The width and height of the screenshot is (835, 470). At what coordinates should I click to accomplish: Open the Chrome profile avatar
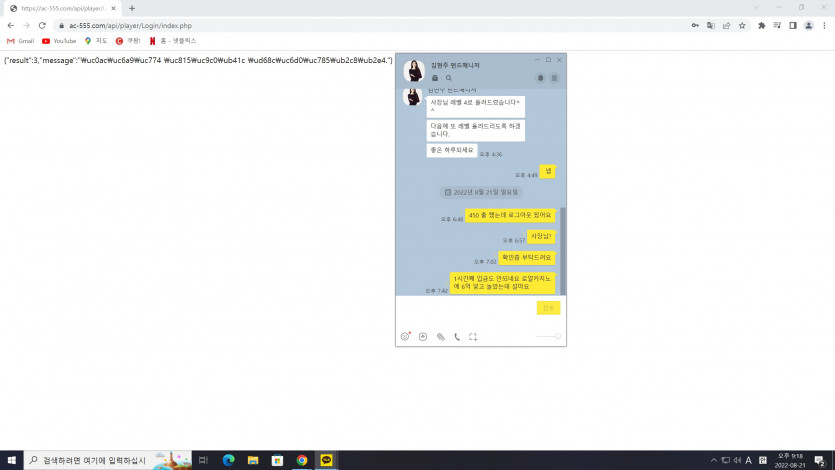(808, 26)
